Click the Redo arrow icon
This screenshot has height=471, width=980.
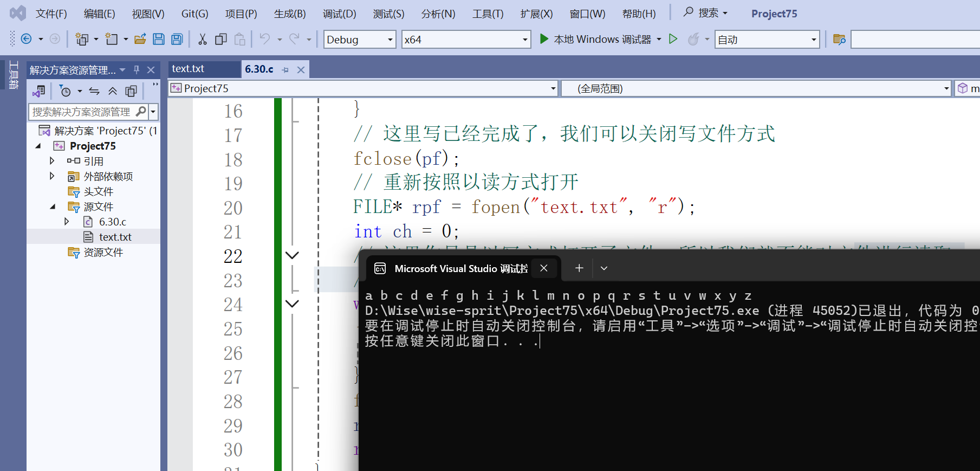[x=294, y=39]
